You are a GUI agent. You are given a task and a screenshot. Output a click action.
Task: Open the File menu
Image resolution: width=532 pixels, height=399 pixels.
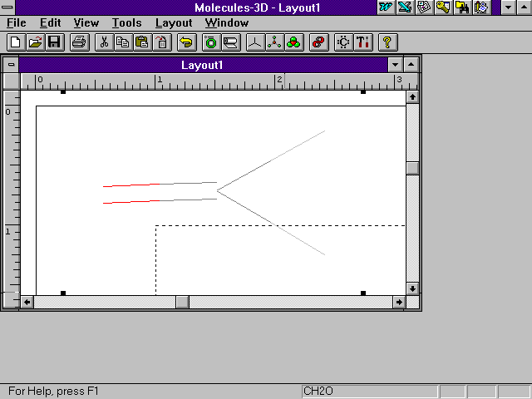click(17, 22)
